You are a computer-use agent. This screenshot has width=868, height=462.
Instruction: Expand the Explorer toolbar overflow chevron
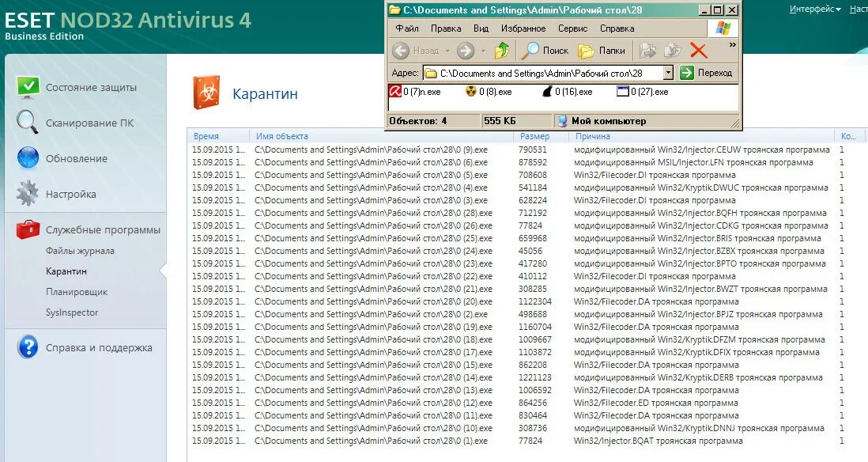coord(732,45)
